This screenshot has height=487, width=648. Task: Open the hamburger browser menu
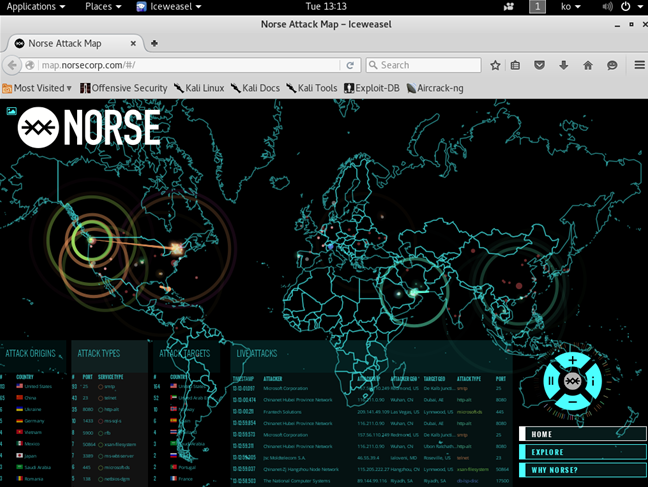click(x=639, y=65)
